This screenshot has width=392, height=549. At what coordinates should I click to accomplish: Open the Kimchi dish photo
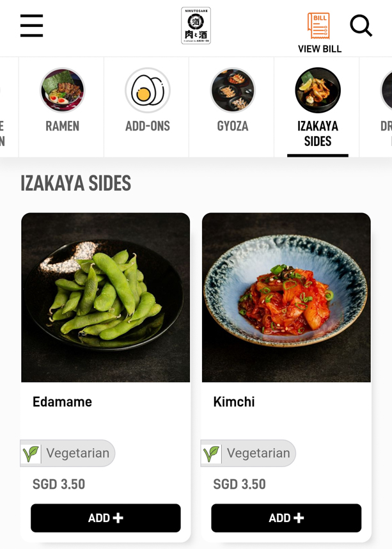(286, 298)
